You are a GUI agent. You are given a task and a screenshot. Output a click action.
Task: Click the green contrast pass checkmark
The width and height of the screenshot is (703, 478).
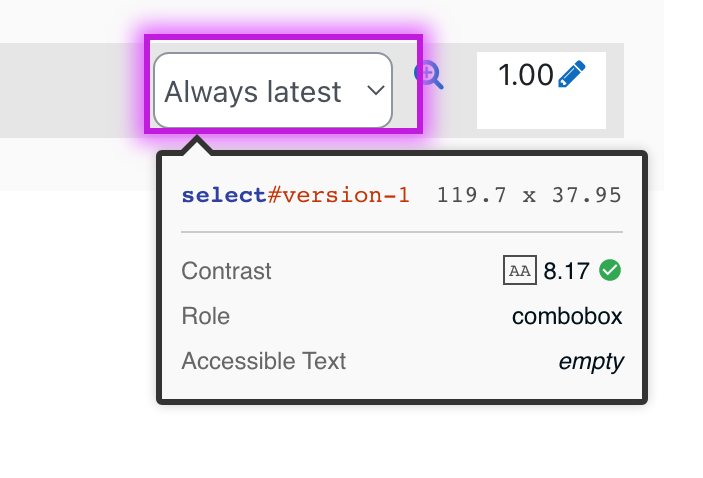pos(610,270)
